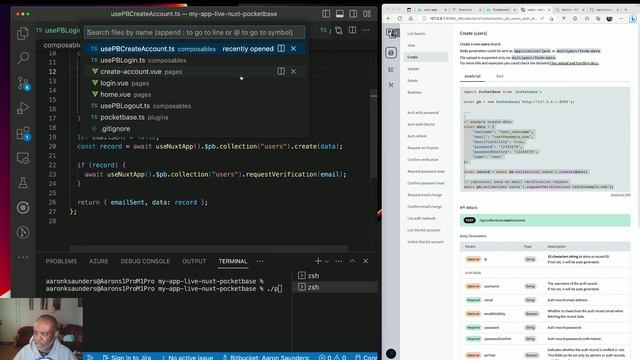Switch to the AZURE panel tab

[99, 261]
